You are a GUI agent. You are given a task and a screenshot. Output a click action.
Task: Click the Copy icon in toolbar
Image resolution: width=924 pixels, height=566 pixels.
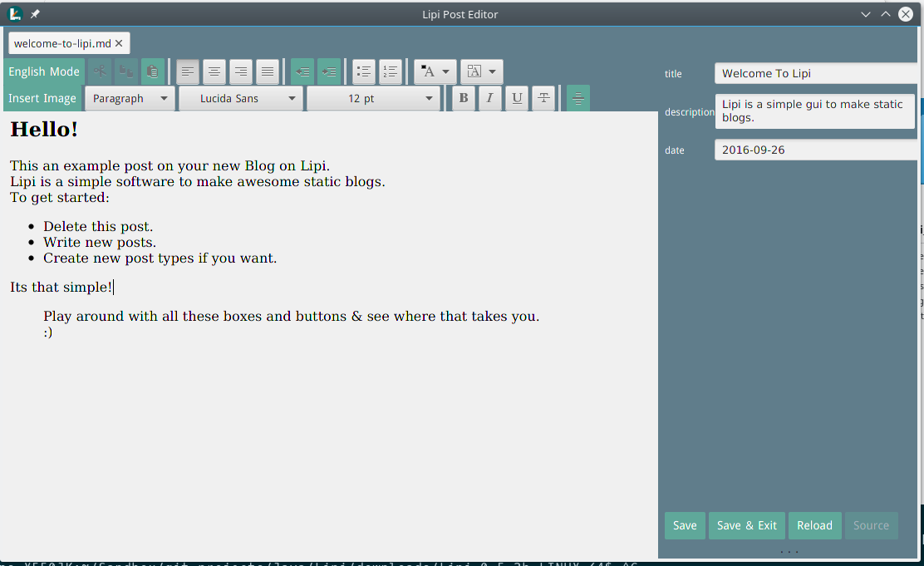(x=126, y=72)
